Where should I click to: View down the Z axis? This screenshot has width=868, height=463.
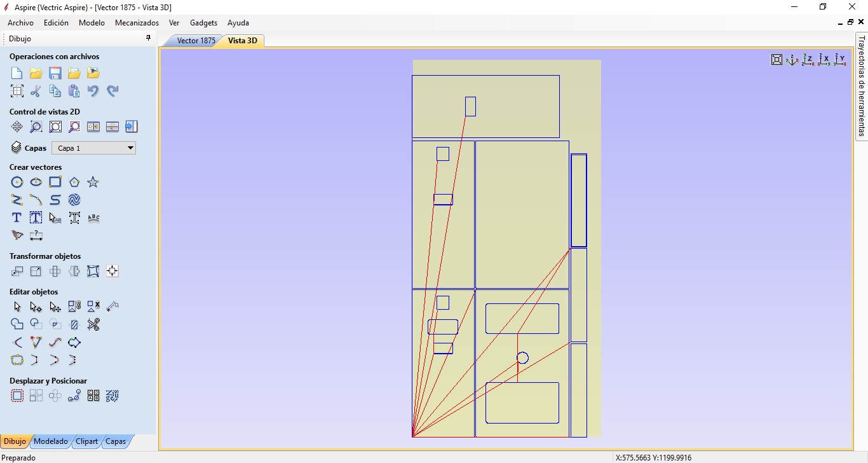click(808, 60)
